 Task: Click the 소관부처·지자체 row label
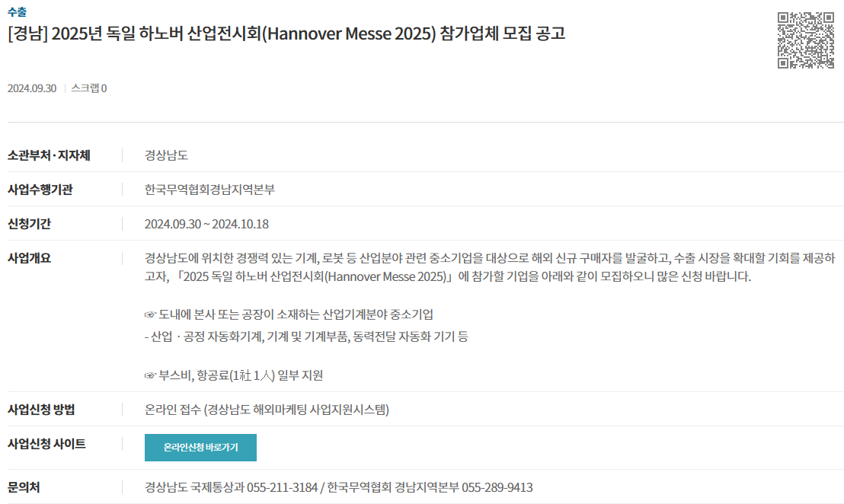coord(49,155)
